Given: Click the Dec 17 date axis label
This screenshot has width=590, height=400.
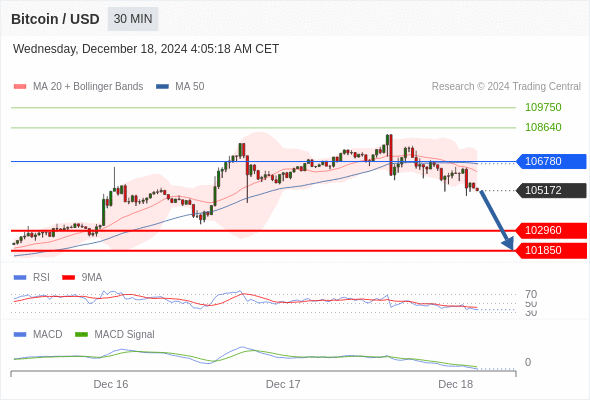Looking at the screenshot, I should (283, 384).
